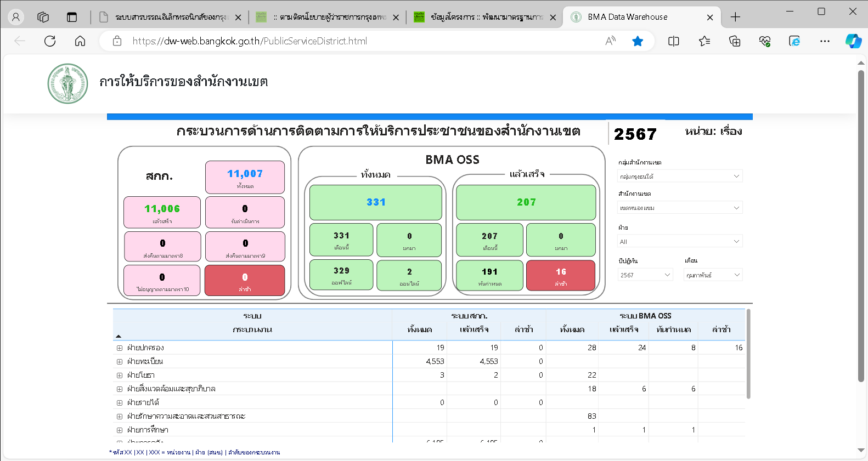Image resolution: width=868 pixels, height=461 pixels.
Task: Click the browser refresh icon
Action: [50, 41]
